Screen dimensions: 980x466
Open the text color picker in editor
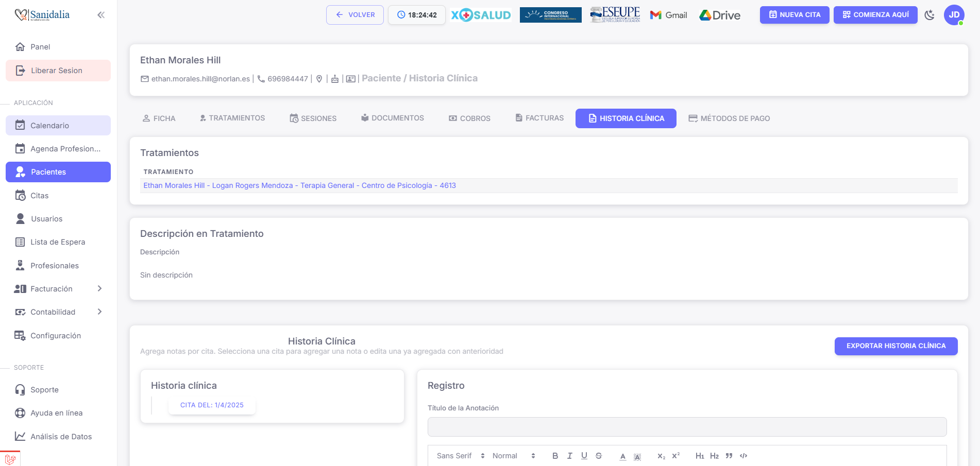click(x=623, y=456)
